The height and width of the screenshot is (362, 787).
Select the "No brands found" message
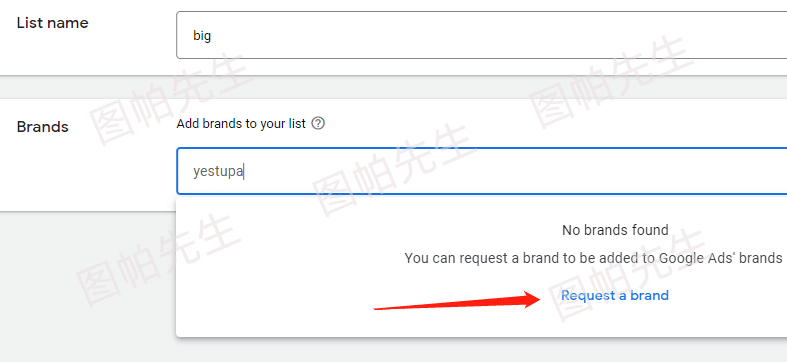(x=615, y=230)
